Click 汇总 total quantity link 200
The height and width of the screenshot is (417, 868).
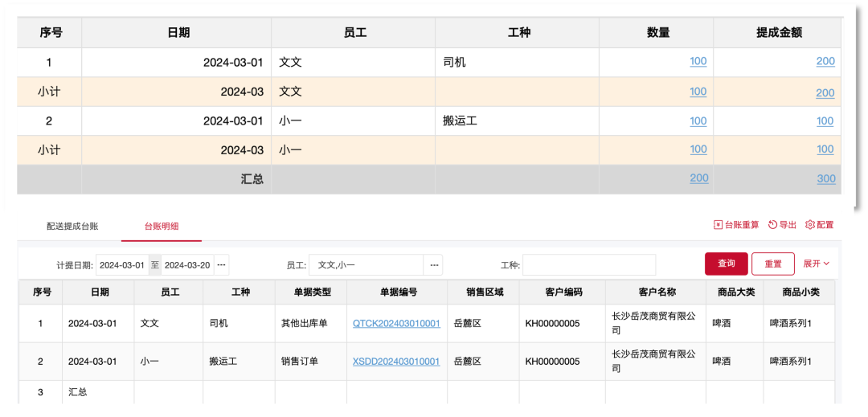(699, 178)
